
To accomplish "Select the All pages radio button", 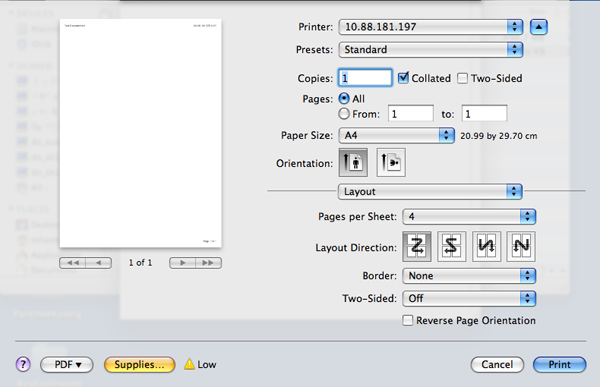I will click(344, 98).
